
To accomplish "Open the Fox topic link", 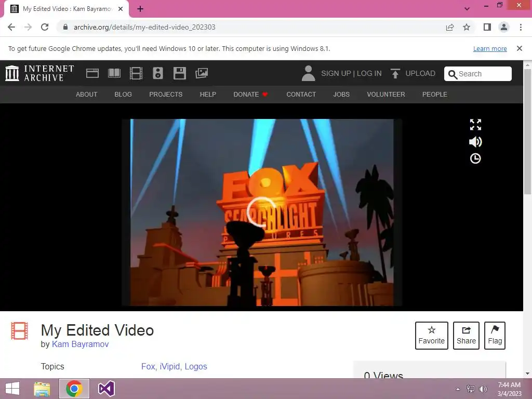I will point(148,366).
